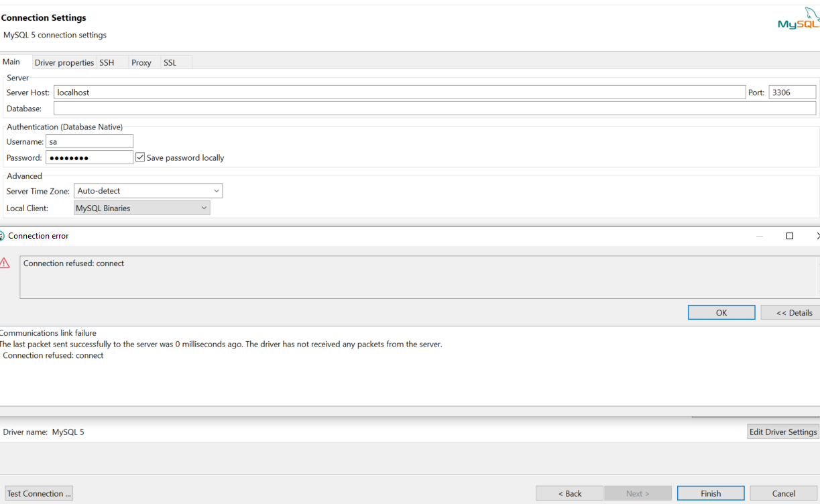Screen dimensions: 820x504
Task: Click the Connection error dialog title icon
Action: (x=1, y=236)
